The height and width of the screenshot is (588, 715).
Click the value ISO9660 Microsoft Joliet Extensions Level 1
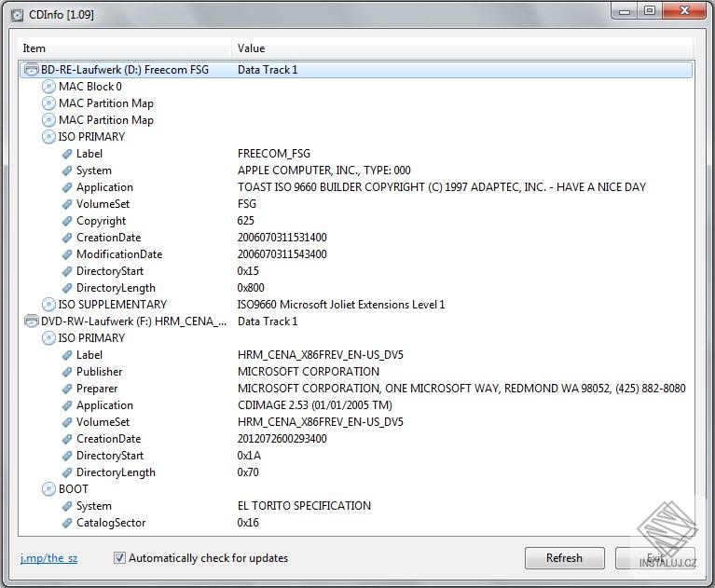point(341,305)
